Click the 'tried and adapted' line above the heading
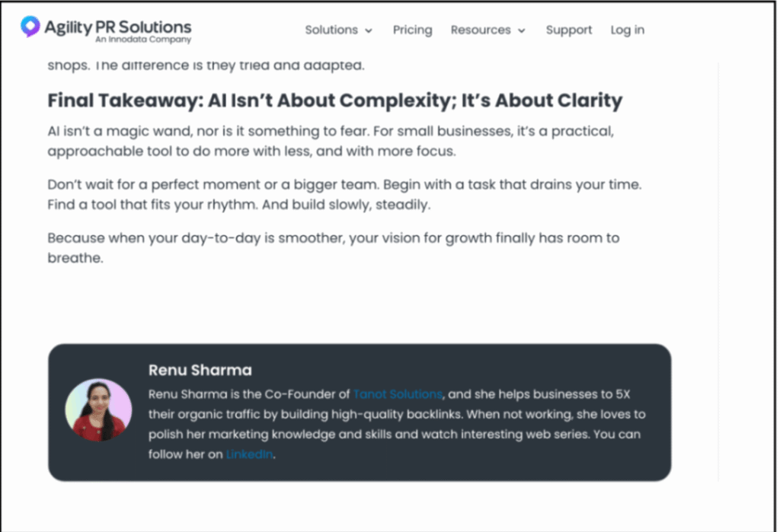 (206, 65)
